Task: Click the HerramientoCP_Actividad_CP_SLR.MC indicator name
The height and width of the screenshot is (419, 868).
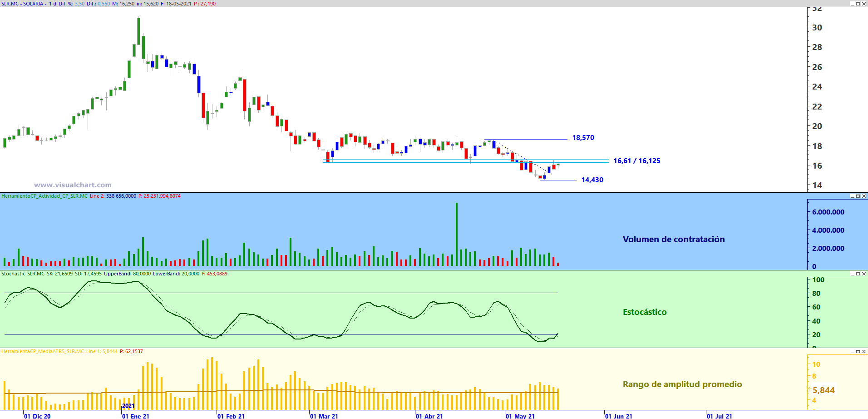Action: (x=44, y=196)
